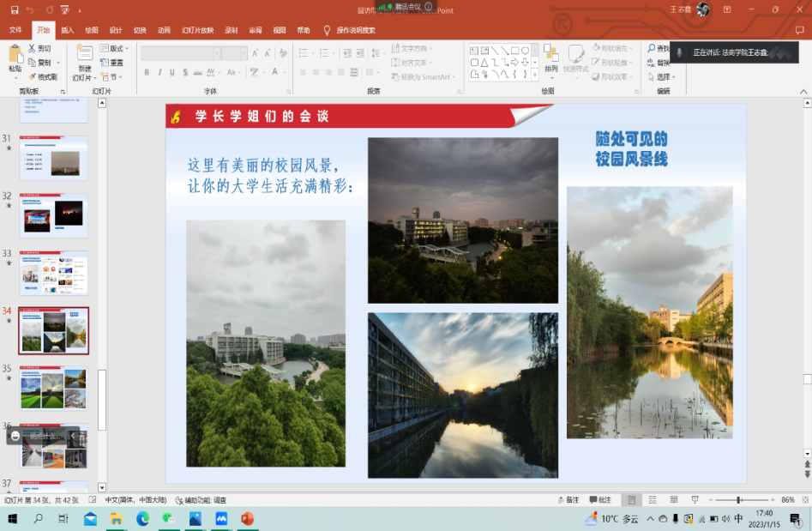Open the Insert (插入) ribbon tab
The height and width of the screenshot is (531, 812).
click(x=67, y=30)
